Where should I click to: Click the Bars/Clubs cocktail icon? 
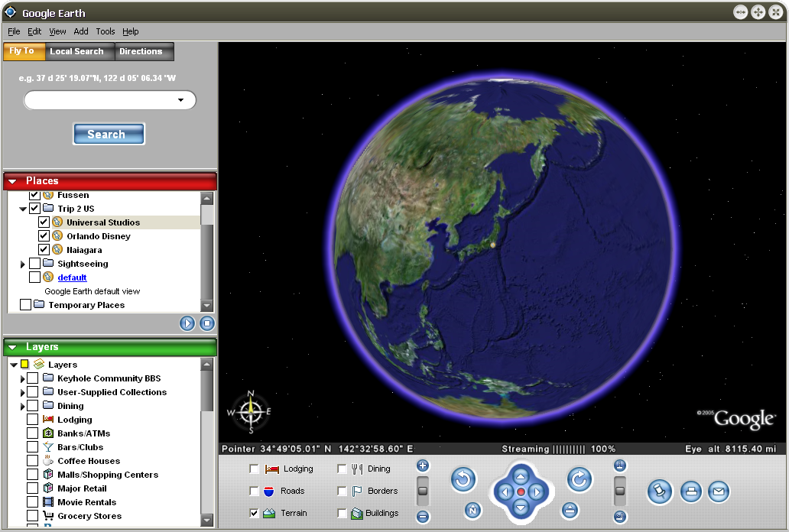click(x=48, y=447)
